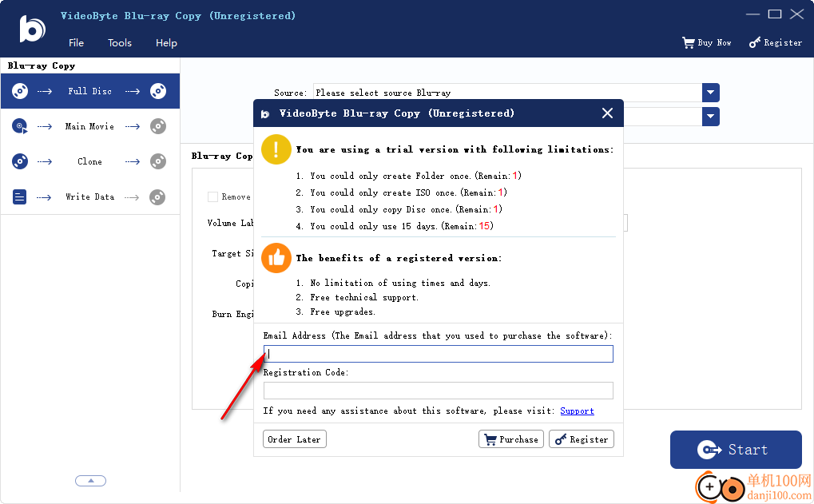
Task: Click Write Data target disc icon
Action: (x=157, y=197)
